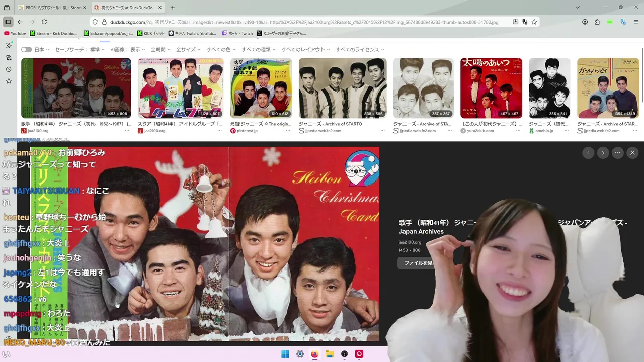Click the blue translate extension icon

point(623,22)
